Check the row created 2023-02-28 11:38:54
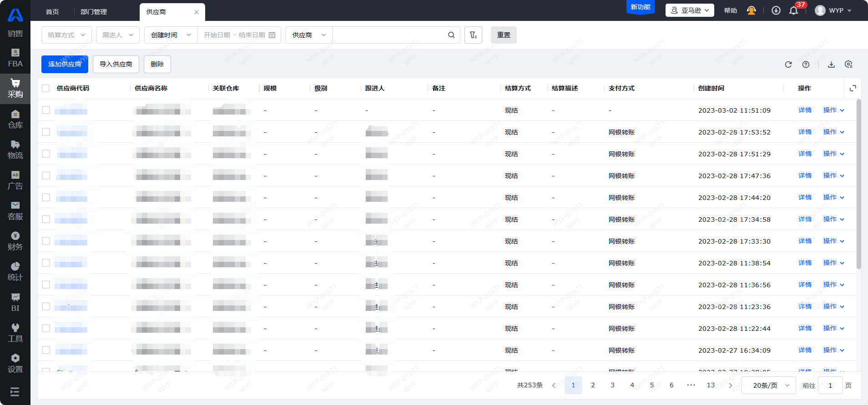 46,263
